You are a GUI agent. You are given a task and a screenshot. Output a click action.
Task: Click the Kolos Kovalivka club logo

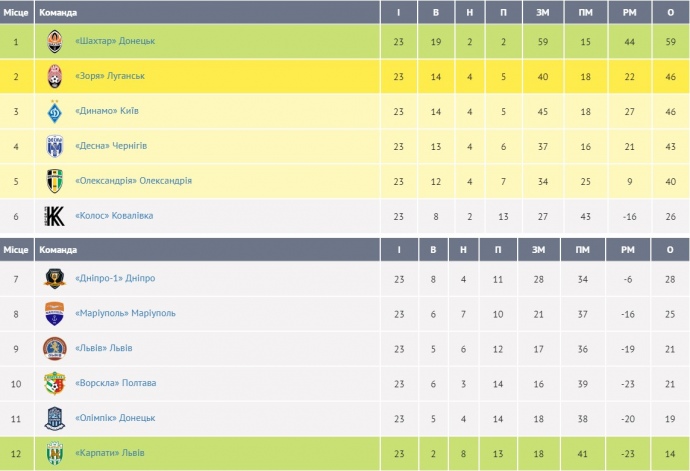55,216
